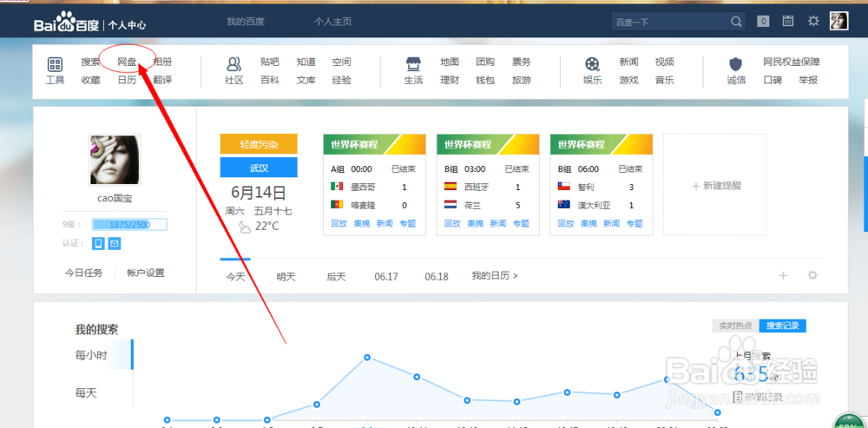Image resolution: width=868 pixels, height=428 pixels.
Task: Open the 文库 link
Action: point(306,80)
